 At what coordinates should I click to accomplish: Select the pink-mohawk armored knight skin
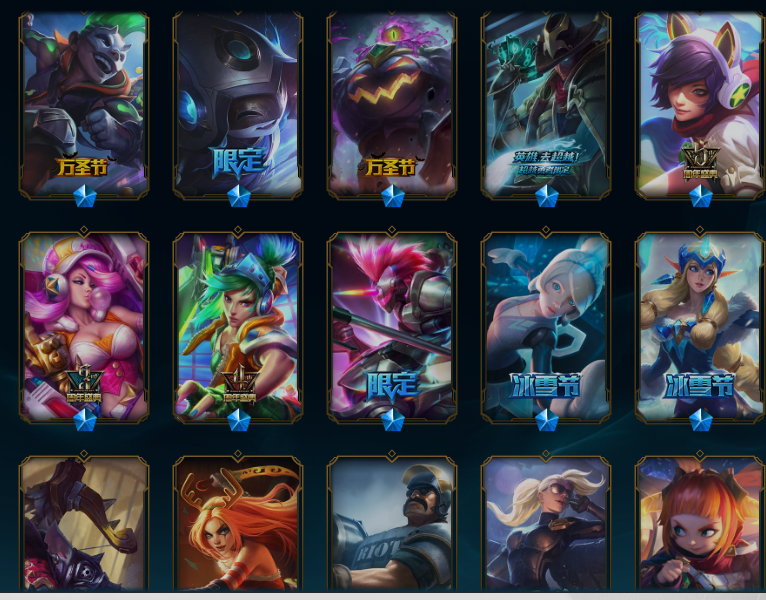coord(392,326)
